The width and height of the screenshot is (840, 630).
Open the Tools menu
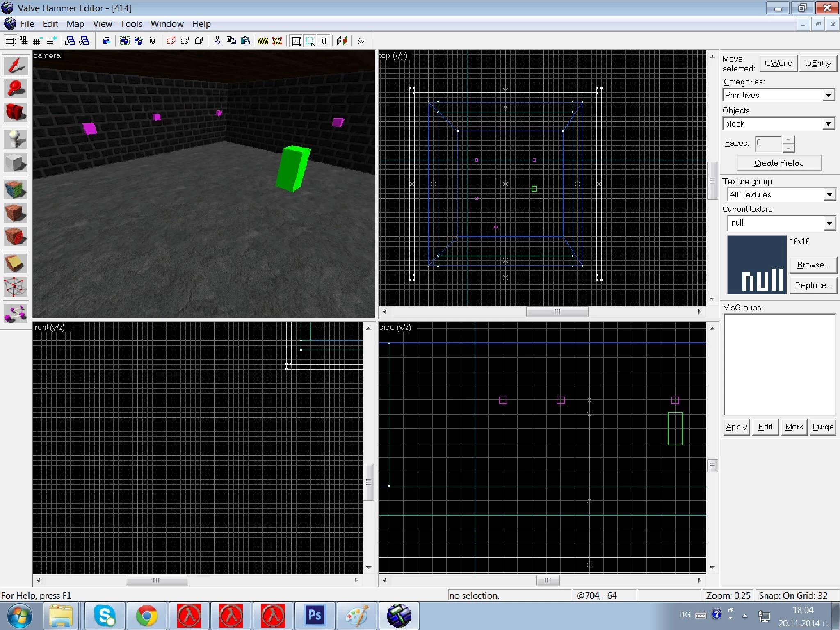tap(131, 24)
